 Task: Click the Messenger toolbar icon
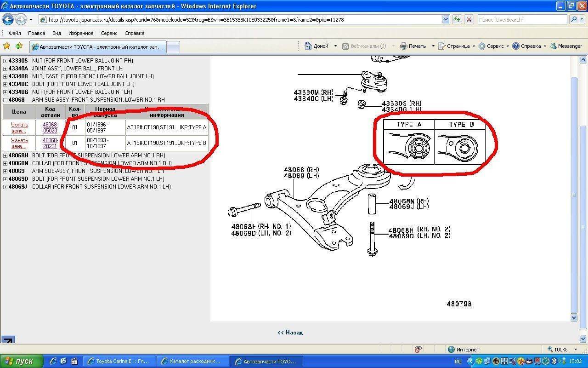554,46
